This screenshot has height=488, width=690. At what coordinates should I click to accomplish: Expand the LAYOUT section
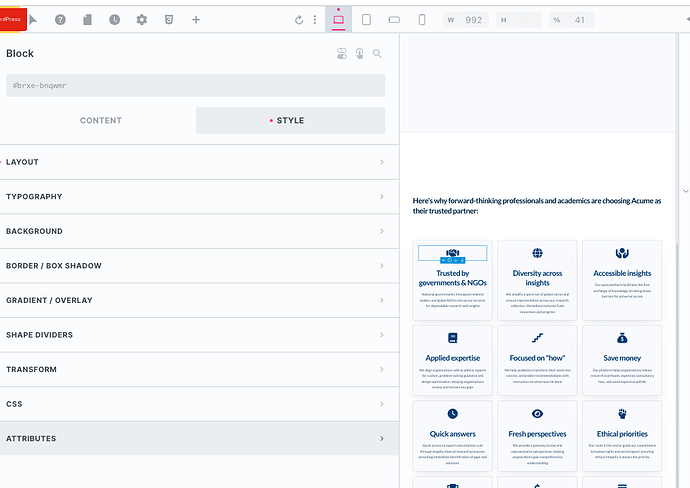tap(199, 162)
